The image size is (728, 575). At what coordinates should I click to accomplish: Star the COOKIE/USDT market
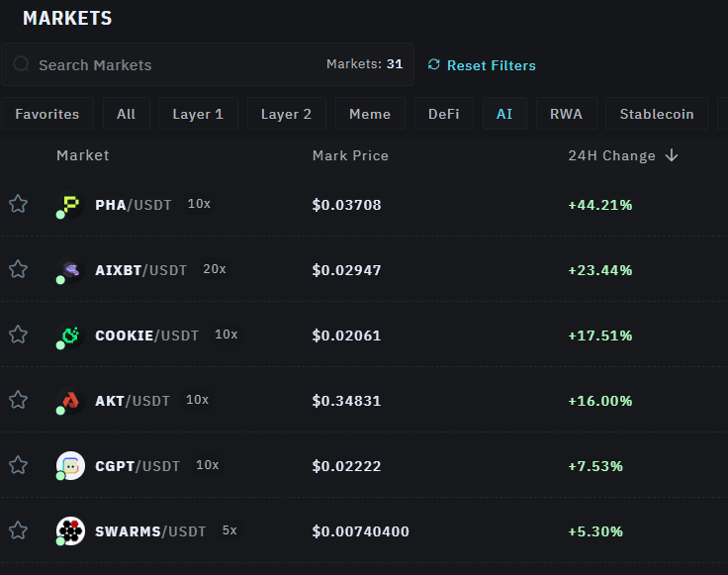tap(18, 335)
